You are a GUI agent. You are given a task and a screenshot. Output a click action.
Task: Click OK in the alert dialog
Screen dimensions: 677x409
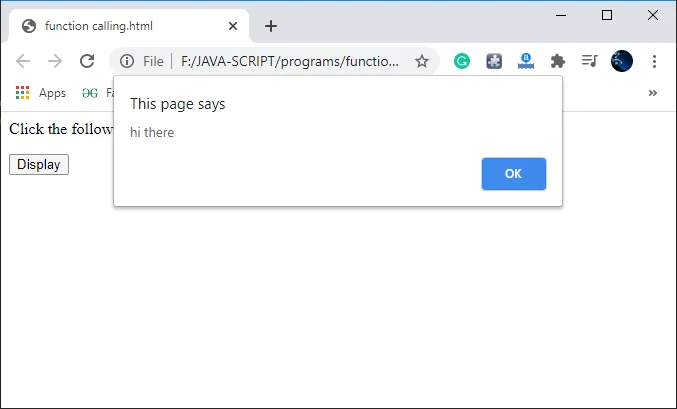coord(514,174)
